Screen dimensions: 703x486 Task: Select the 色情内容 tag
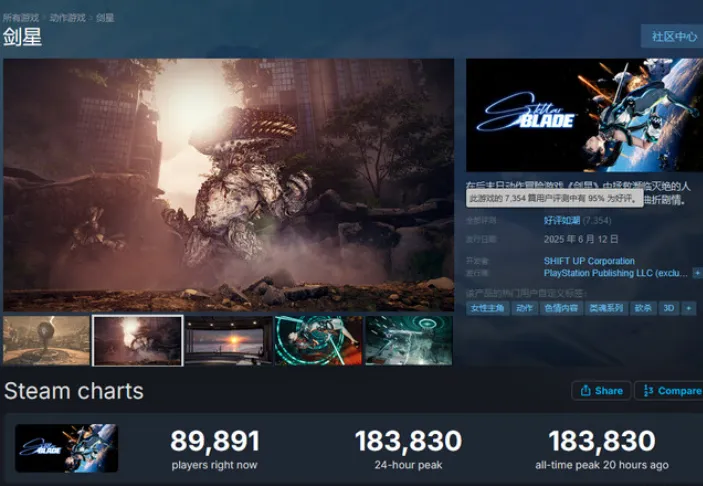coord(561,308)
